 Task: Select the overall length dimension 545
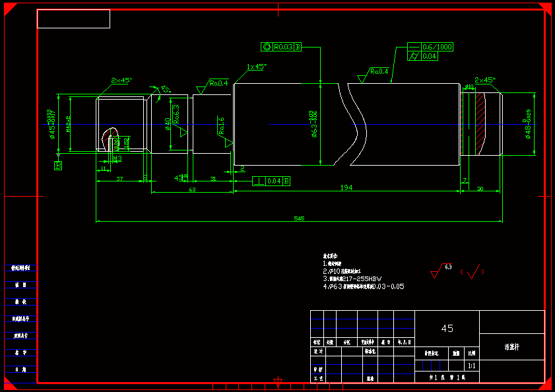pos(299,218)
